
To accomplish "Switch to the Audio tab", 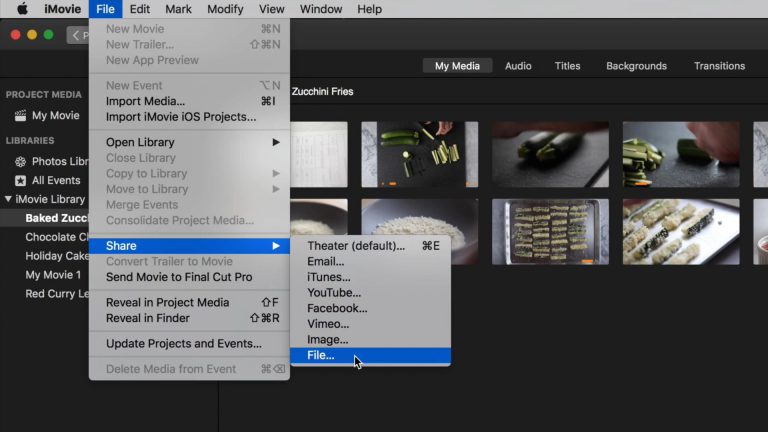I will coord(518,66).
